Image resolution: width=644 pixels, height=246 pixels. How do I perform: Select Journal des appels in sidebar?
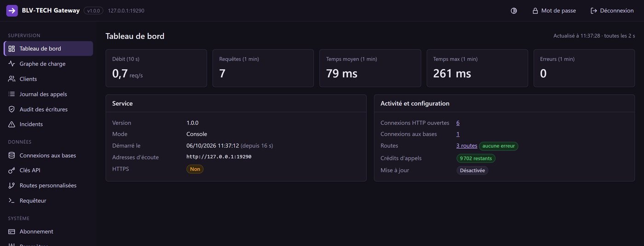(48, 94)
